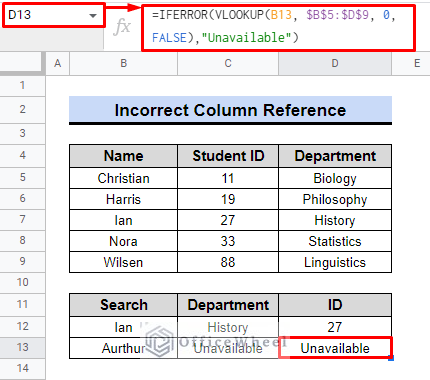Click the 'ID' header cell
Viewport: 430px width, 380px height.
point(335,305)
